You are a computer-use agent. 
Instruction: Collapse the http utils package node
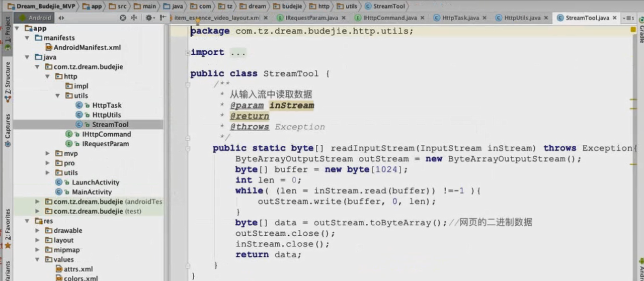click(57, 96)
